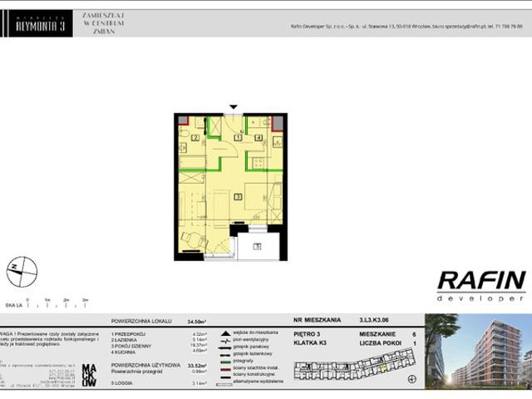The width and height of the screenshot is (532, 399).
Task: Open the building rendering thumbnail
Action: coord(479,351)
